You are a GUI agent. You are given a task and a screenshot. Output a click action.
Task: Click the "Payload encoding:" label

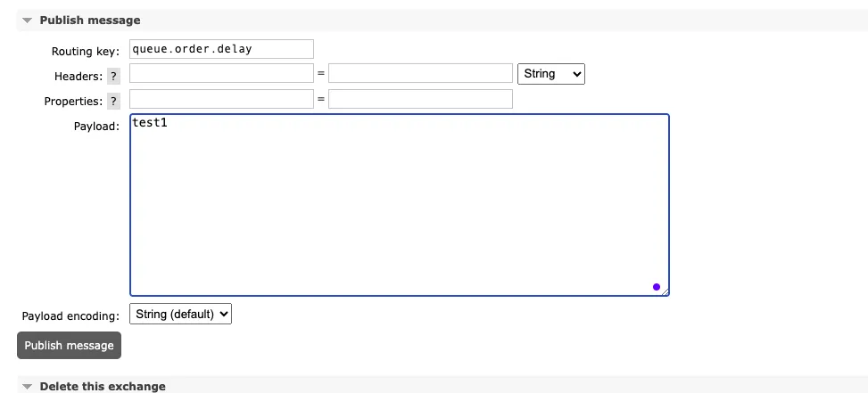pos(70,316)
